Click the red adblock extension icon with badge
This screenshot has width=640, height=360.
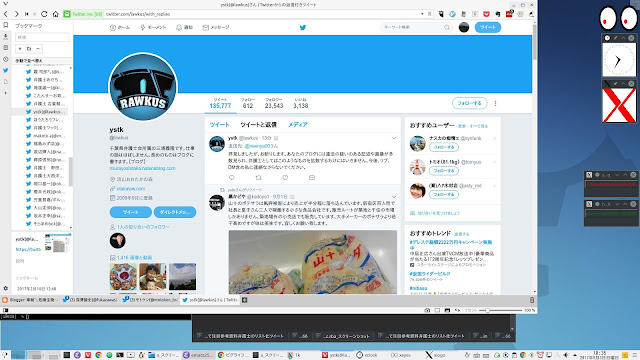point(509,13)
